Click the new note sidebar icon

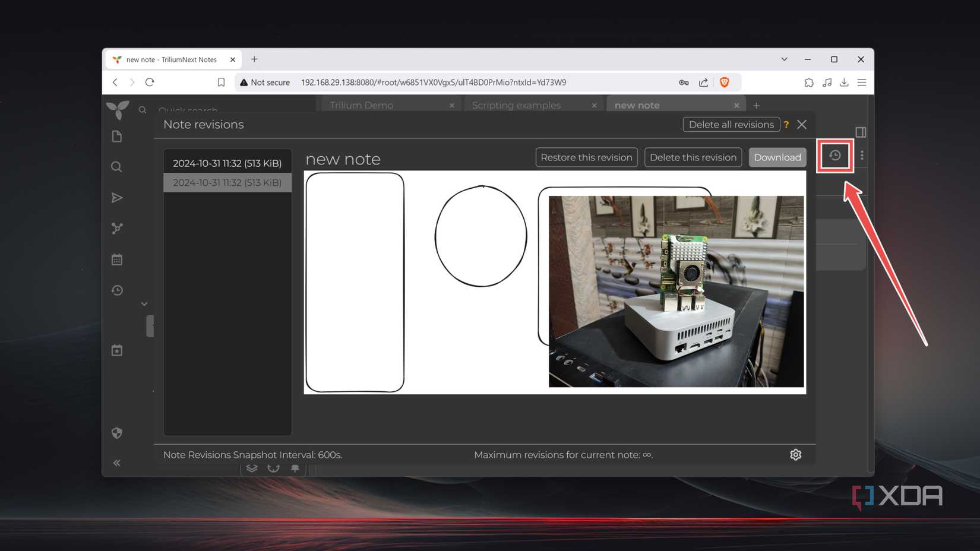pos(117,137)
